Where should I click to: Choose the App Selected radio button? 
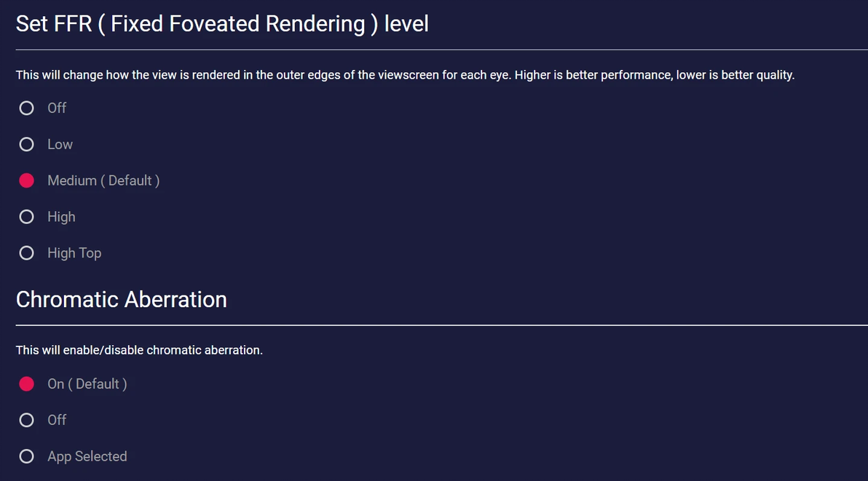pyautogui.click(x=27, y=457)
